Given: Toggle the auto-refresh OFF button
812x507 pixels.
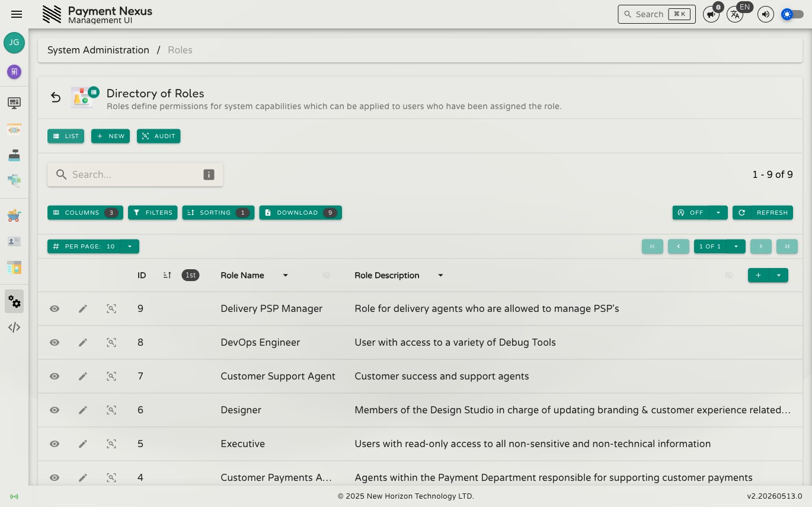Looking at the screenshot, I should point(690,212).
